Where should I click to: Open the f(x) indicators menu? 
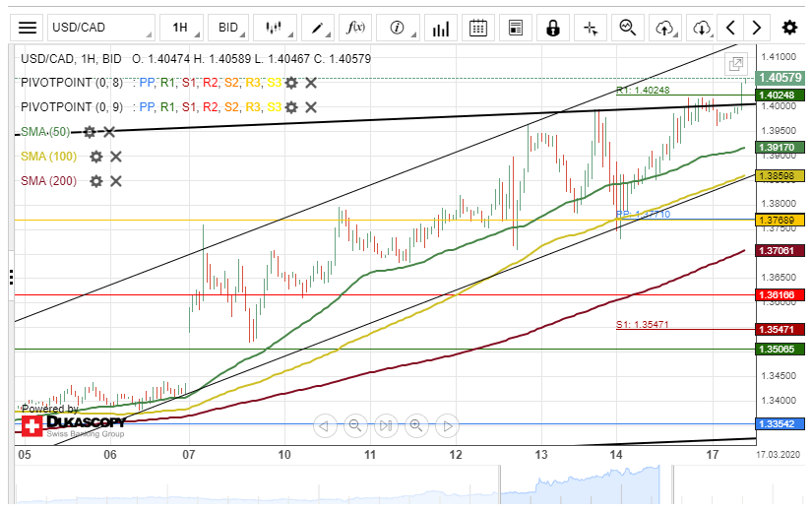(x=357, y=28)
